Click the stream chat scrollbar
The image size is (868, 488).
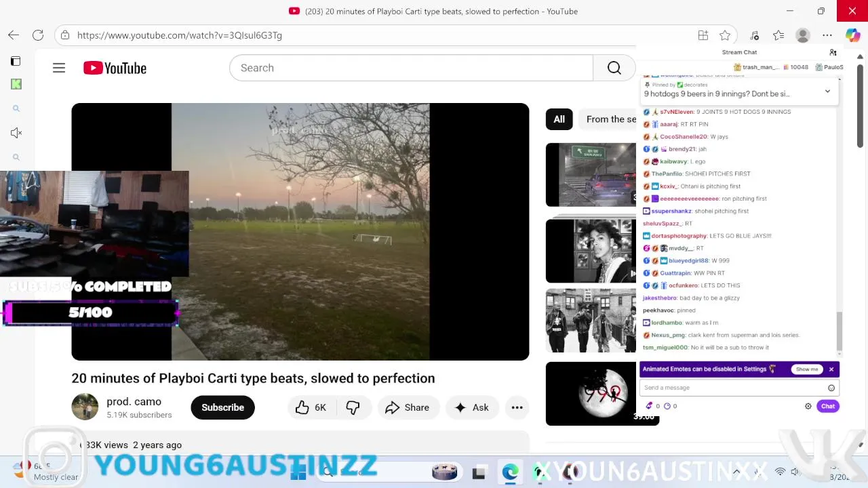pyautogui.click(x=840, y=331)
